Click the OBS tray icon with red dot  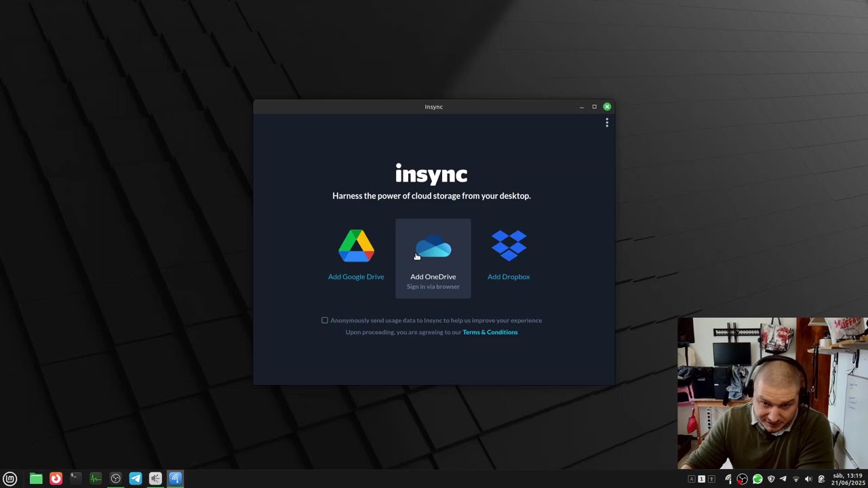coord(743,479)
